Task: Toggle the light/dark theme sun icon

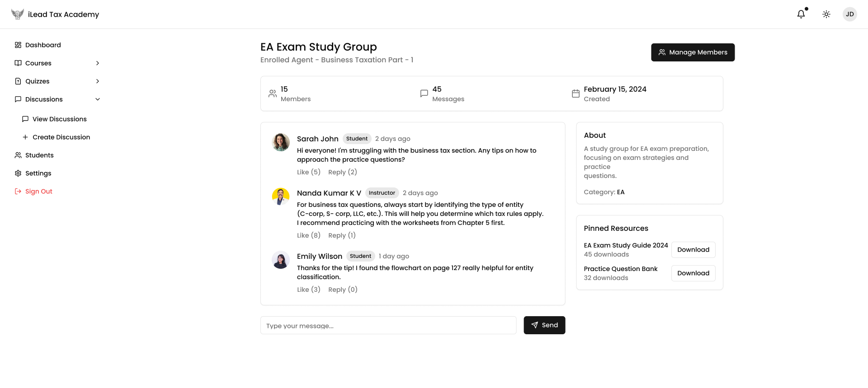Action: click(826, 14)
